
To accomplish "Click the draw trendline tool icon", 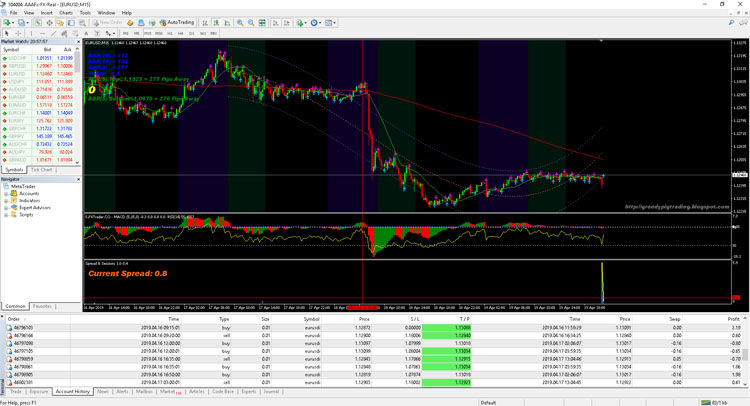I will [52, 32].
